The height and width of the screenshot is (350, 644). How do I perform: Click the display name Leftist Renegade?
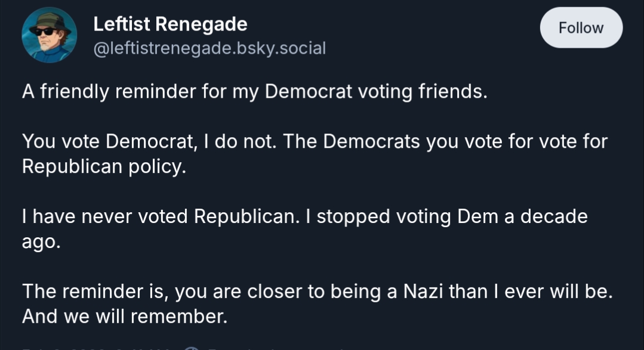[x=170, y=24]
